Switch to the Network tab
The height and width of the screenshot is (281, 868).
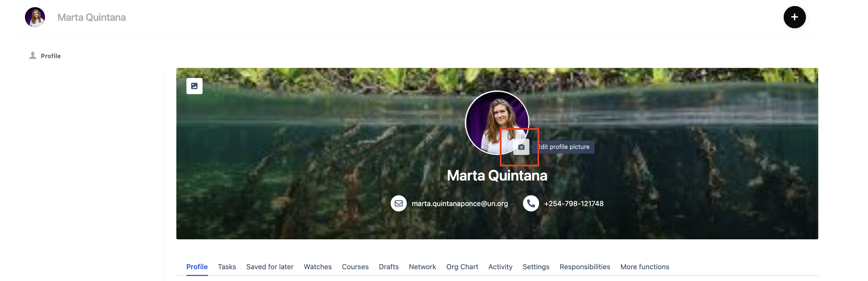422,267
